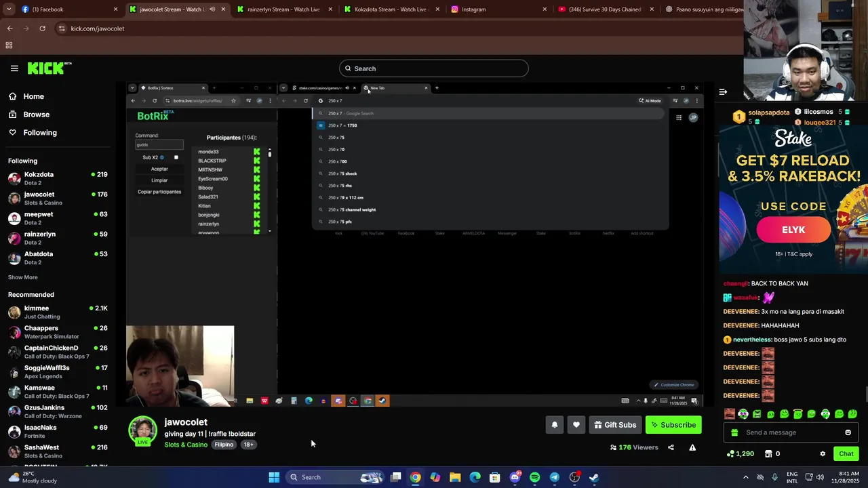Reload the page
The height and width of the screenshot is (488, 868).
click(42, 28)
